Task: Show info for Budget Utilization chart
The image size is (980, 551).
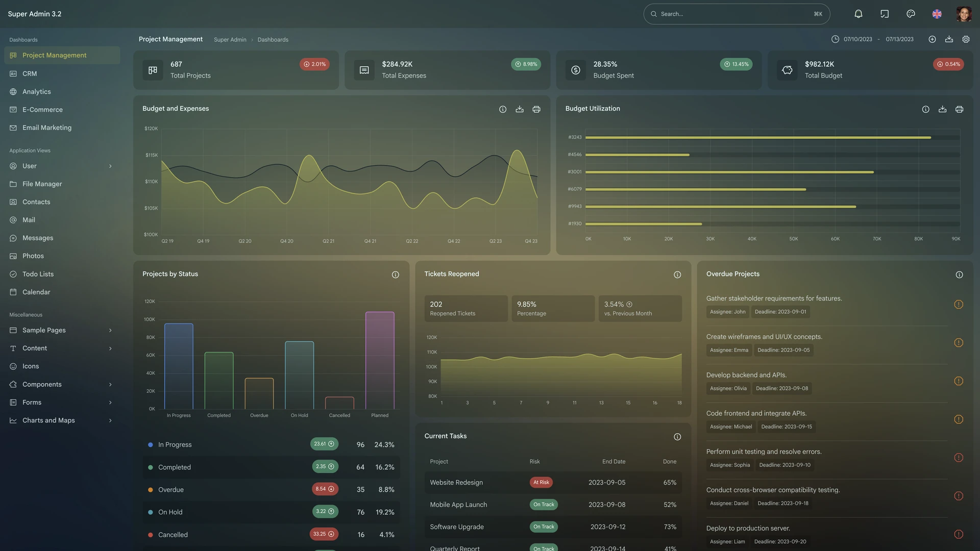Action: click(x=925, y=109)
